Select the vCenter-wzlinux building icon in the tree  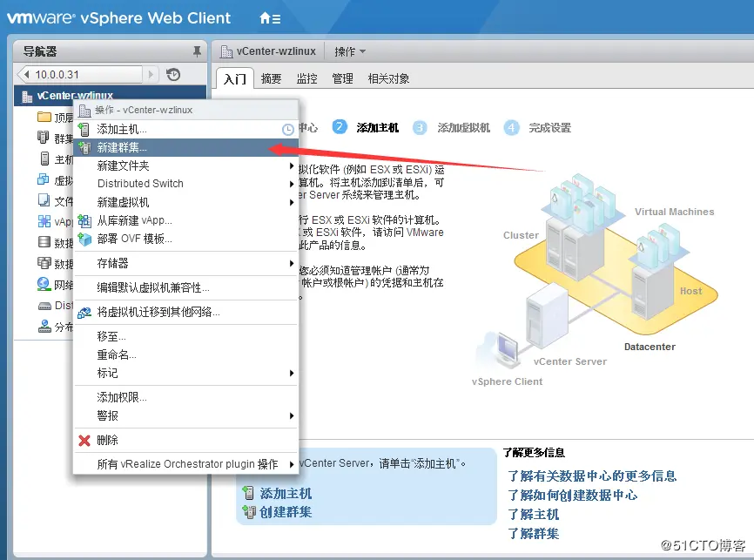(x=28, y=96)
